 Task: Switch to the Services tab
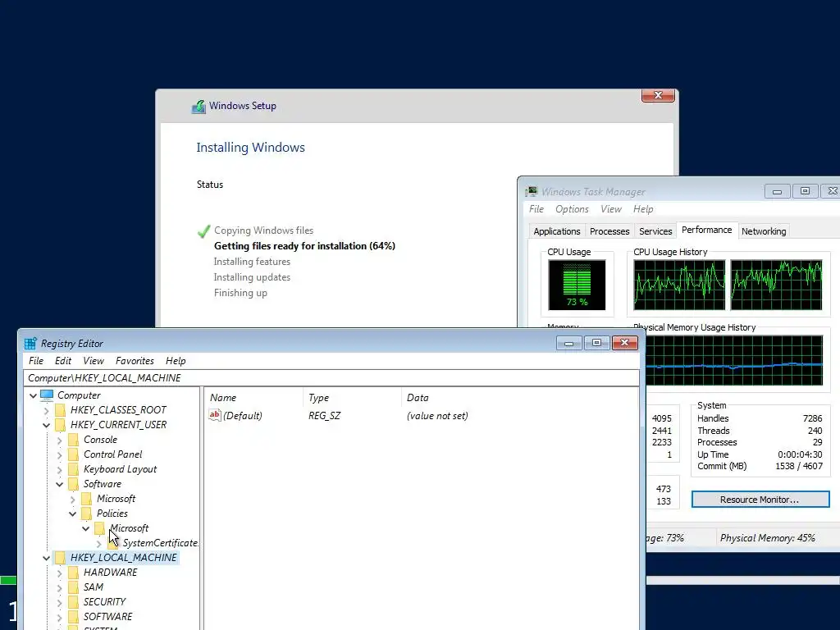[x=655, y=231]
